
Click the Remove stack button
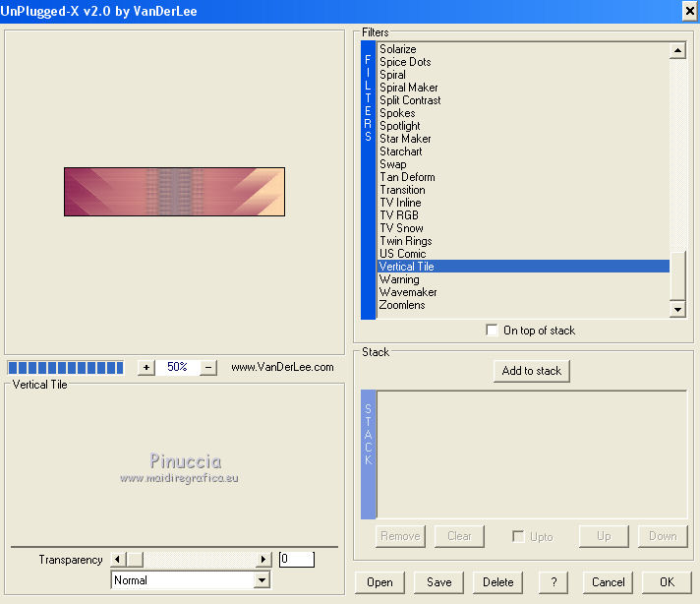click(400, 536)
